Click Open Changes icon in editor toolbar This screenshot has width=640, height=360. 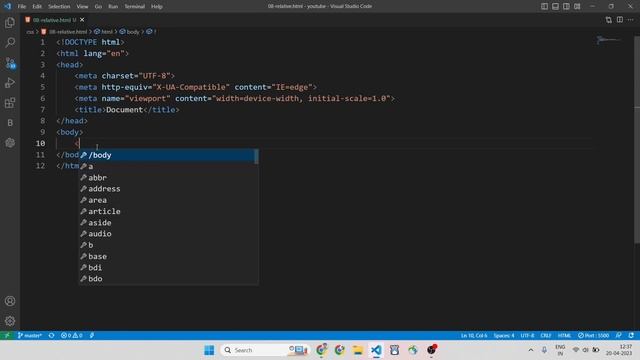pos(609,20)
